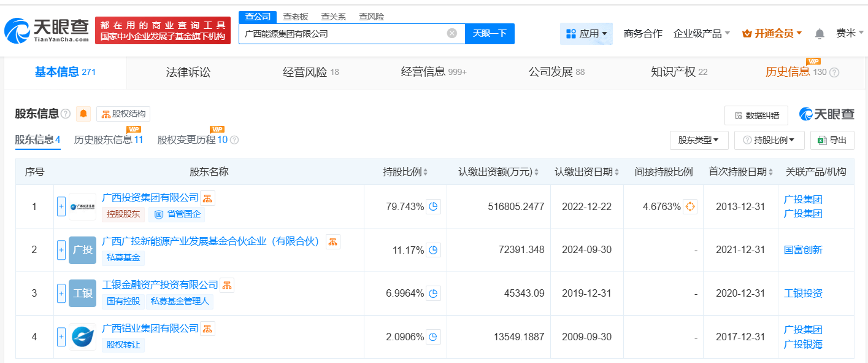Open the 经营信息 999+ tab
868x363 pixels.
pyautogui.click(x=434, y=72)
